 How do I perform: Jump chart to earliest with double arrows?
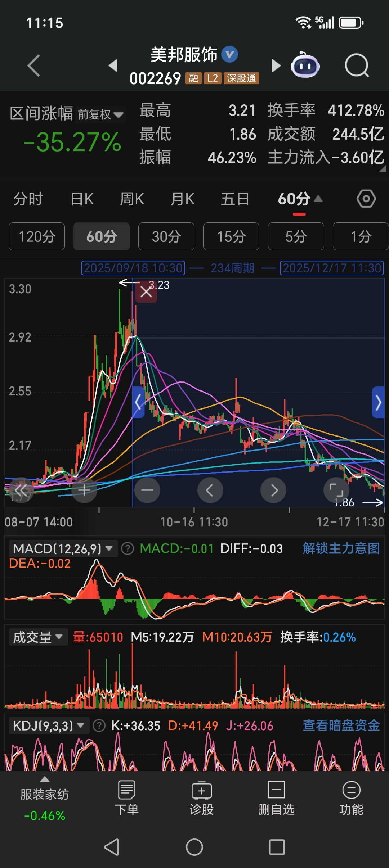[x=21, y=490]
